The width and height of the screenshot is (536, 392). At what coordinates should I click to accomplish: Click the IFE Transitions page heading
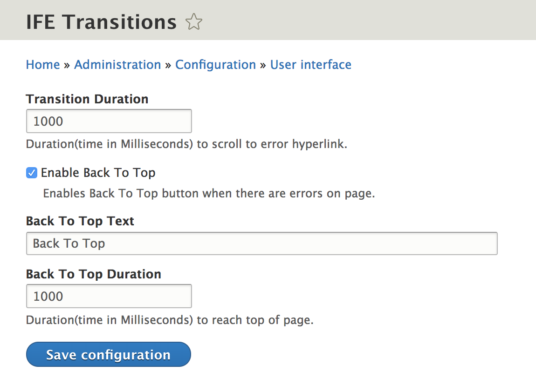pos(102,22)
